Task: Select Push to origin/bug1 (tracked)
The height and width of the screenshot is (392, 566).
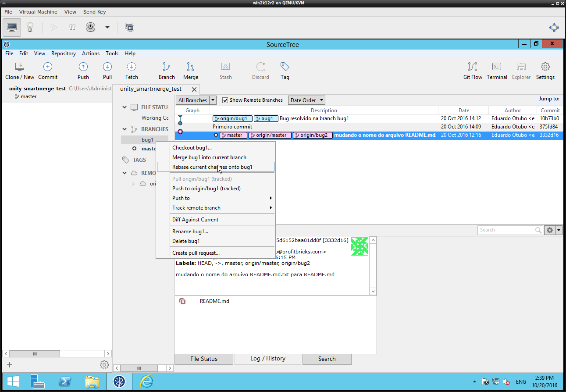Action: point(216,189)
